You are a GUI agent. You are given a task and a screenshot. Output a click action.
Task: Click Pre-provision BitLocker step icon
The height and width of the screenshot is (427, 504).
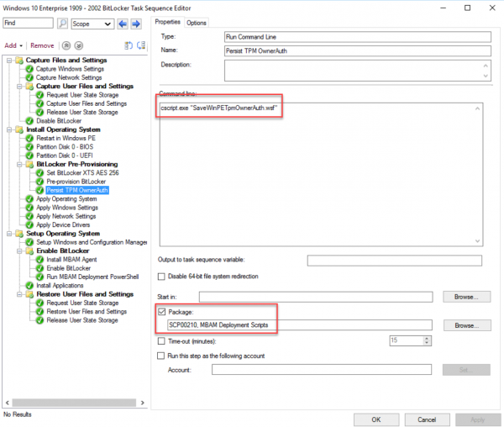(39, 182)
